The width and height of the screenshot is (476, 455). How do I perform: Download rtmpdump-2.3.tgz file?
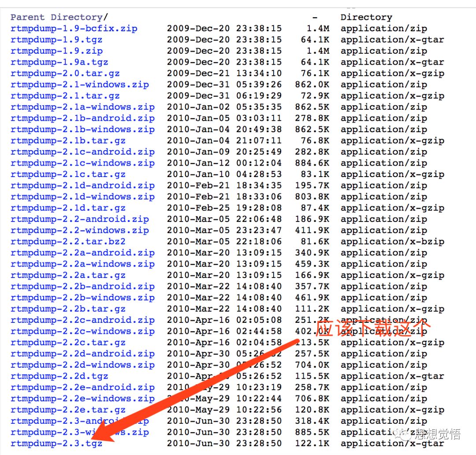pos(56,443)
